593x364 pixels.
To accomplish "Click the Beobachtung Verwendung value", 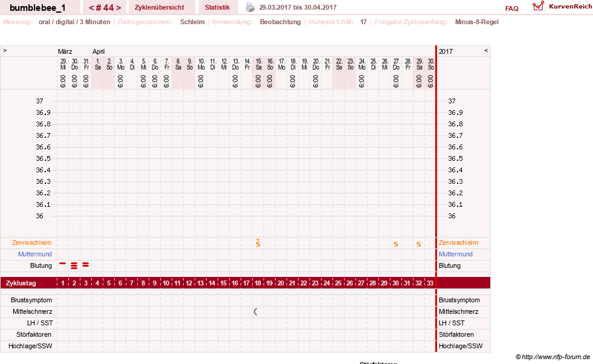I will pyautogui.click(x=280, y=22).
